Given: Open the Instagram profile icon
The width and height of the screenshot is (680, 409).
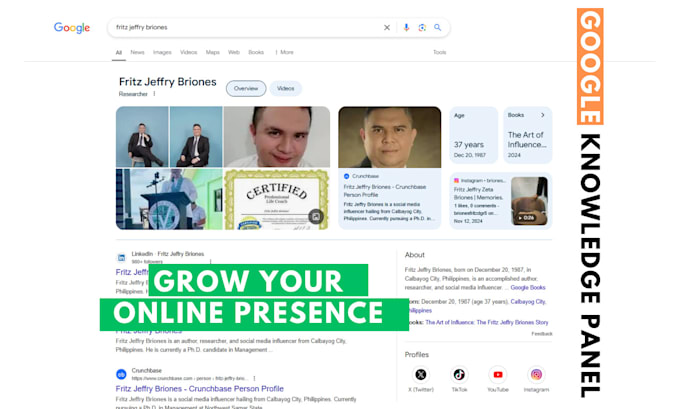Looking at the screenshot, I should [x=536, y=374].
